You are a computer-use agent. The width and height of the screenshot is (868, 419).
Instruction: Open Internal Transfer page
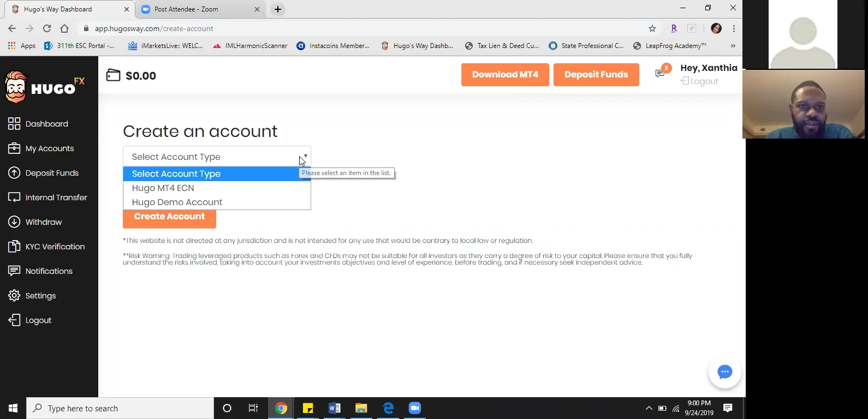(48, 197)
